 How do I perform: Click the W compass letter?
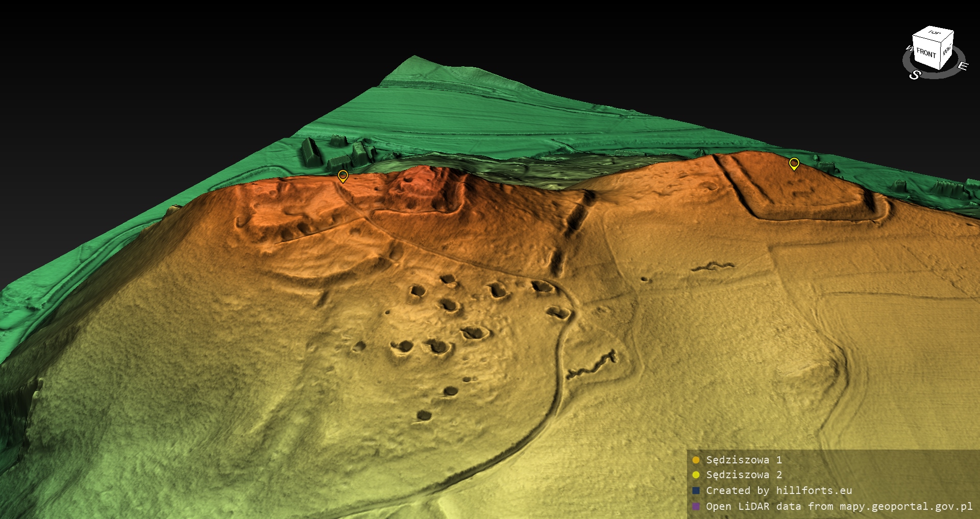(x=909, y=49)
